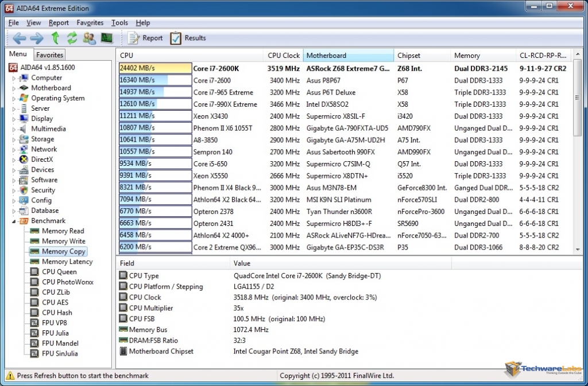Select the Phenom II X6 1055T row
Screen dimensions: 588x386
tap(344, 128)
